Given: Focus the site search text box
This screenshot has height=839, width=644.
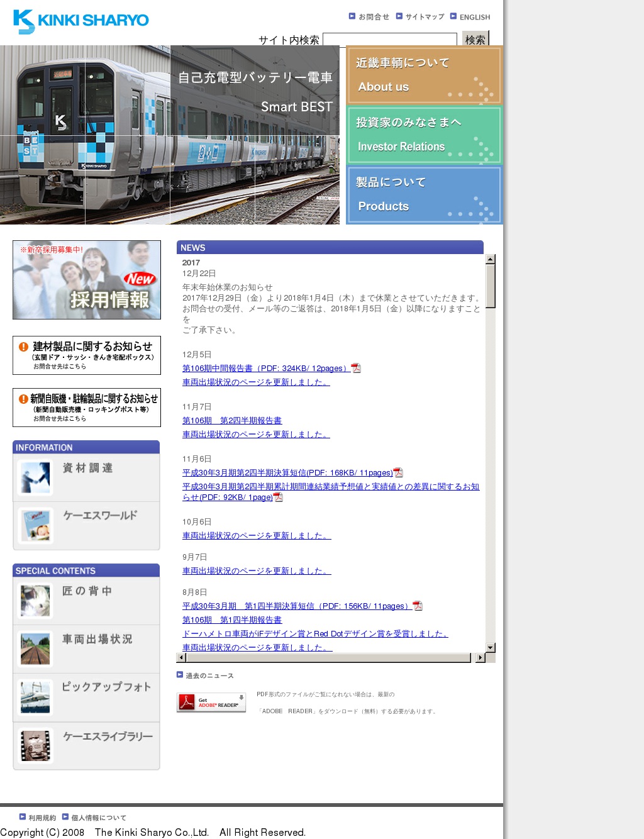Looking at the screenshot, I should pyautogui.click(x=390, y=40).
